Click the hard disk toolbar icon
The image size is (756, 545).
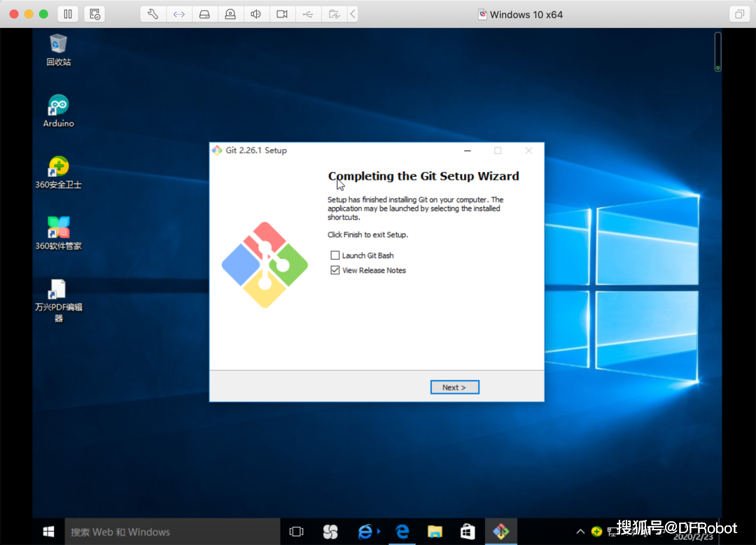point(204,14)
